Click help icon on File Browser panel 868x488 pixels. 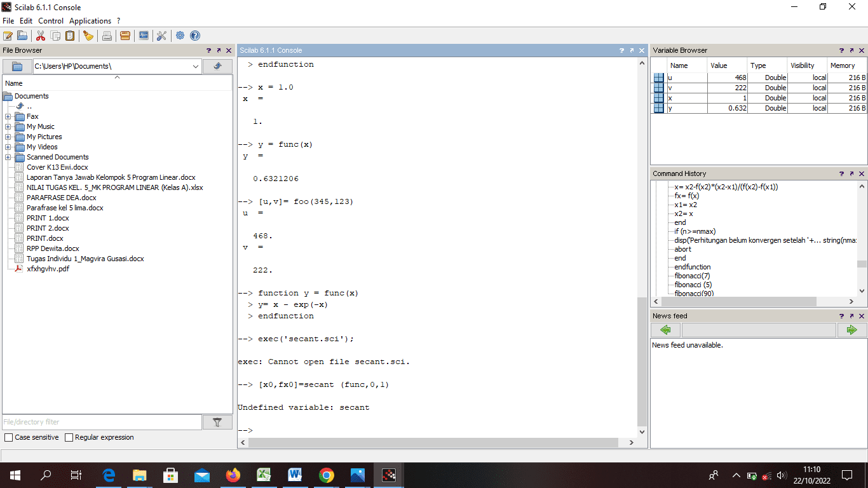coord(208,50)
